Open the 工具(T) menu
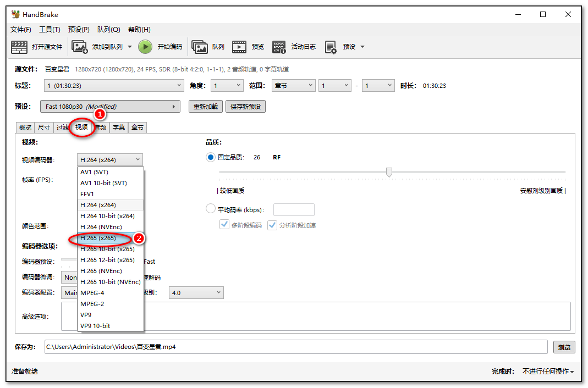Image resolution: width=588 pixels, height=388 pixels. pos(50,30)
